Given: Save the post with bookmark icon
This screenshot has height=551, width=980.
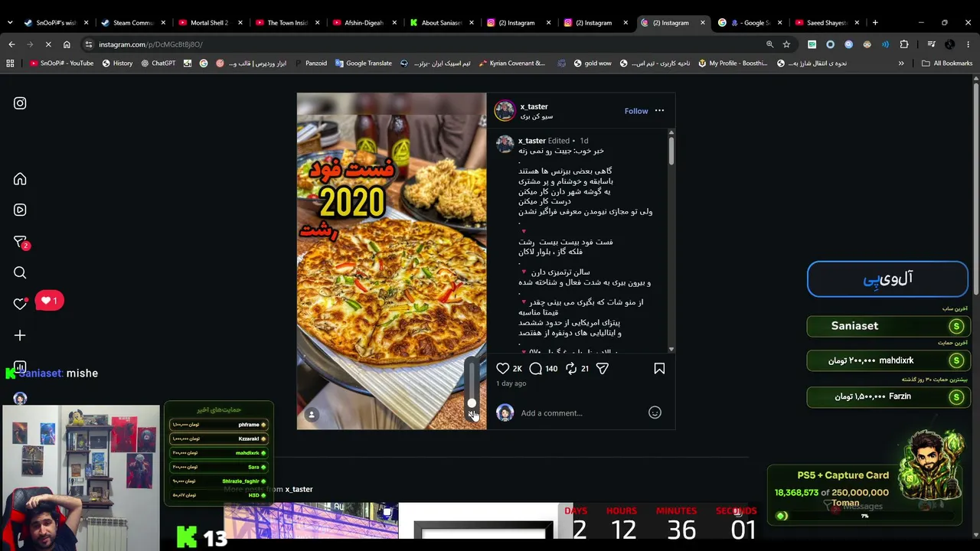Looking at the screenshot, I should coord(659,369).
